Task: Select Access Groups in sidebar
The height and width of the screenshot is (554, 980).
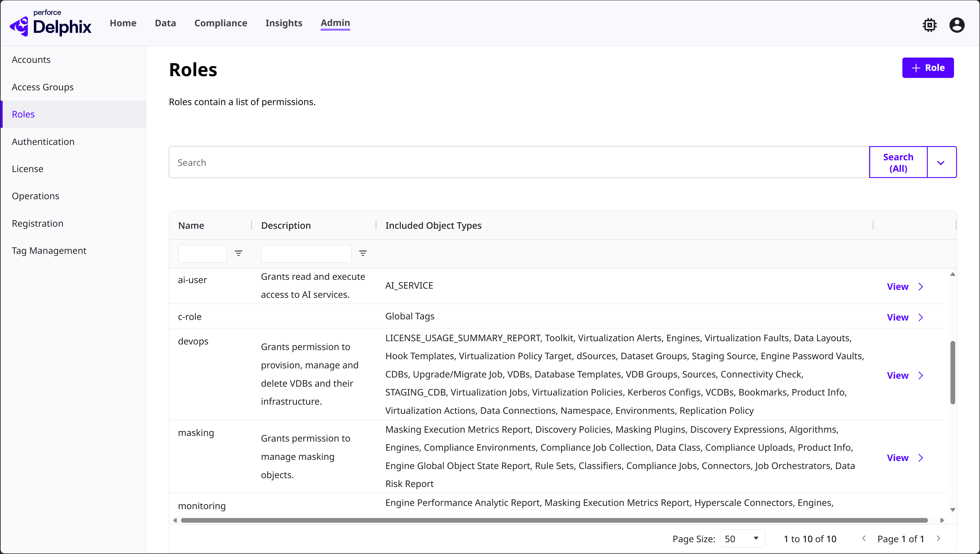Action: coord(43,87)
